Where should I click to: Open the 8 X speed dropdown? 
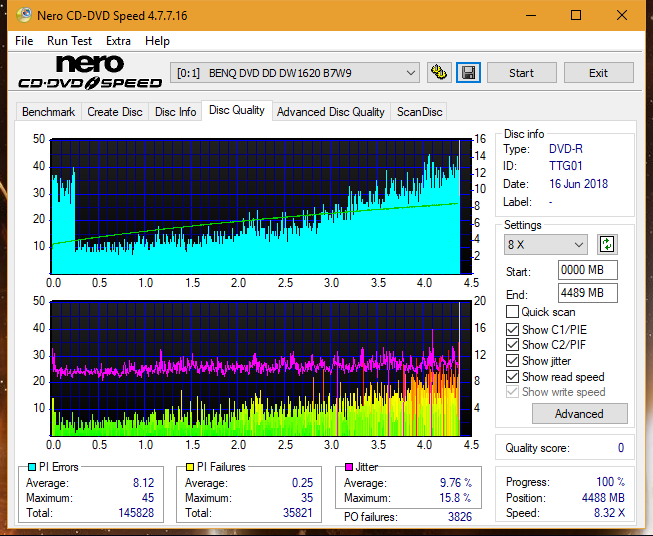click(545, 244)
